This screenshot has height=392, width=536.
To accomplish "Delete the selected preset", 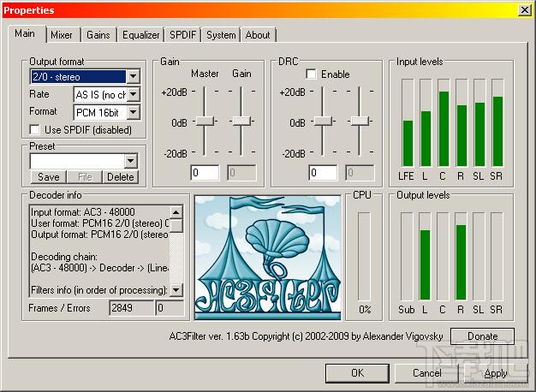I will point(121,177).
